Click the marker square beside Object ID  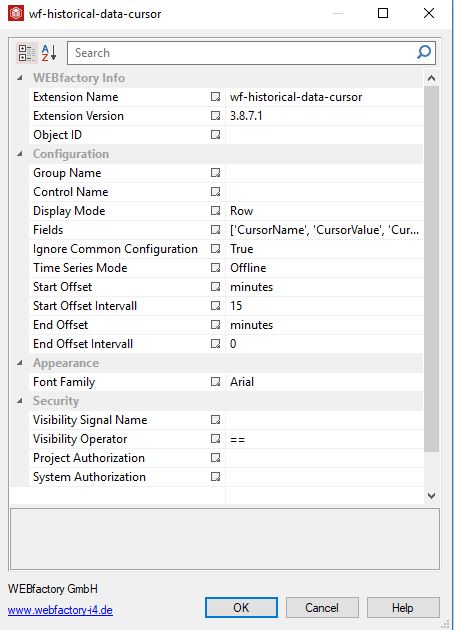(x=215, y=135)
